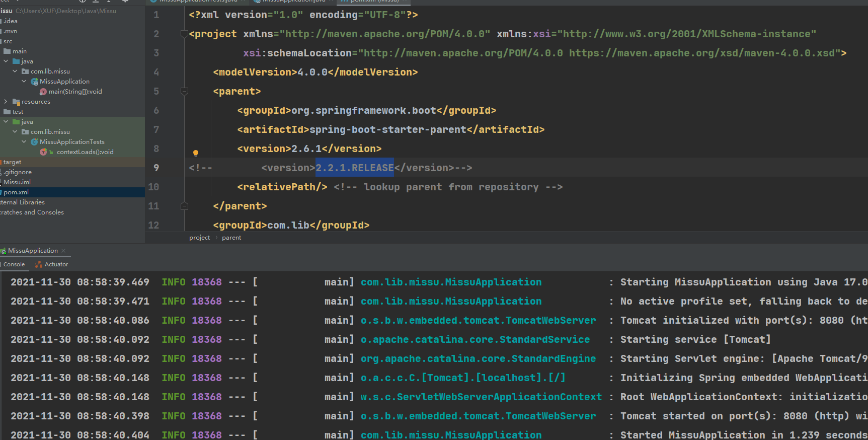Click the blue java source folder icon under main
The image size is (868, 440).
(x=16, y=61)
